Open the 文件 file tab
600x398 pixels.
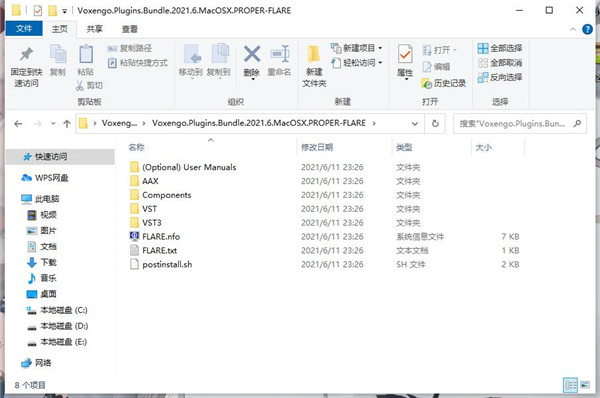pyautogui.click(x=24, y=29)
